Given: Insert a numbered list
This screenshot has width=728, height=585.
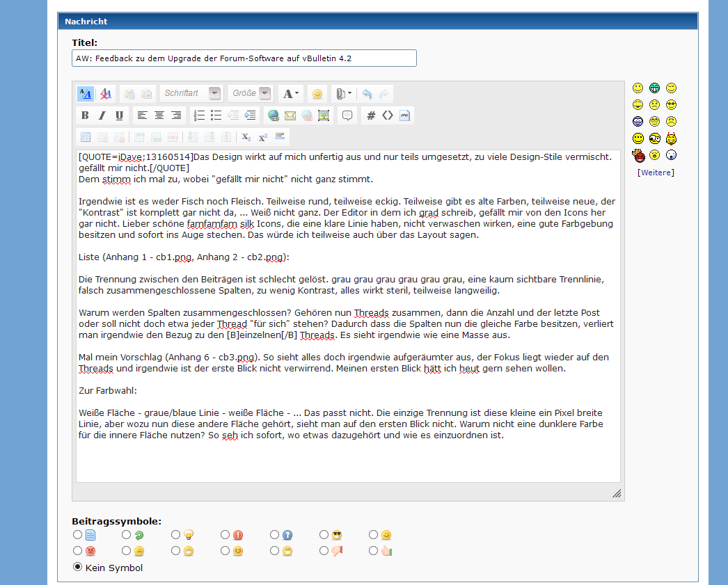Looking at the screenshot, I should [199, 115].
